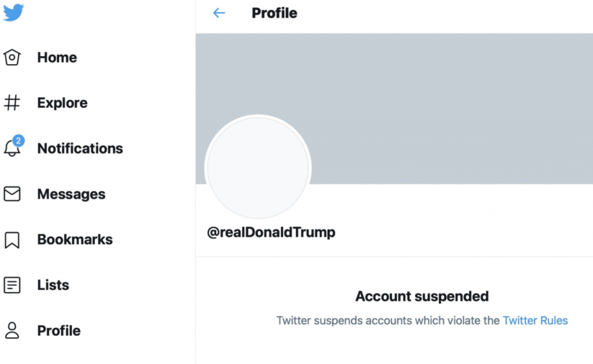This screenshot has width=593, height=364.
Task: Open Notifications text in sidebar
Action: 80,149
